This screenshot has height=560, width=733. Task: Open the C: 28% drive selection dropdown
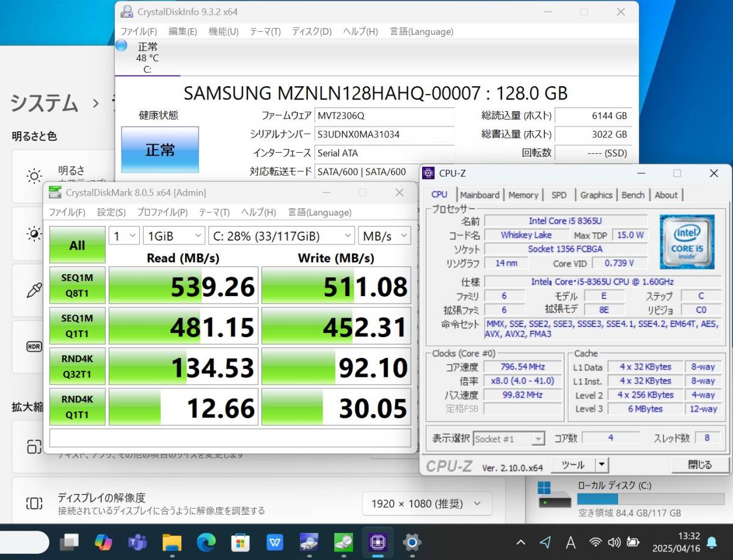(281, 236)
